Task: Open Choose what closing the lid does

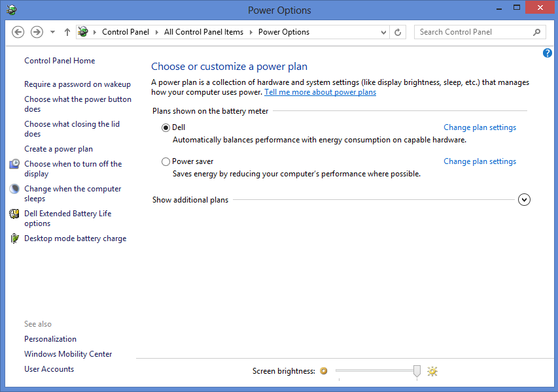Action: [72, 129]
